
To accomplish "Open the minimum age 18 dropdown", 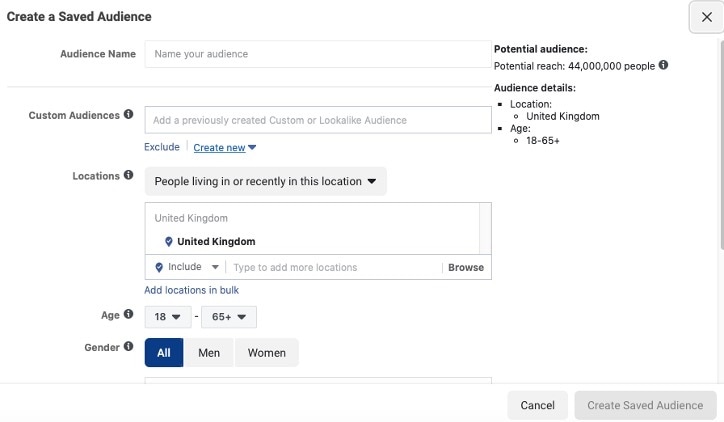I will click(168, 317).
